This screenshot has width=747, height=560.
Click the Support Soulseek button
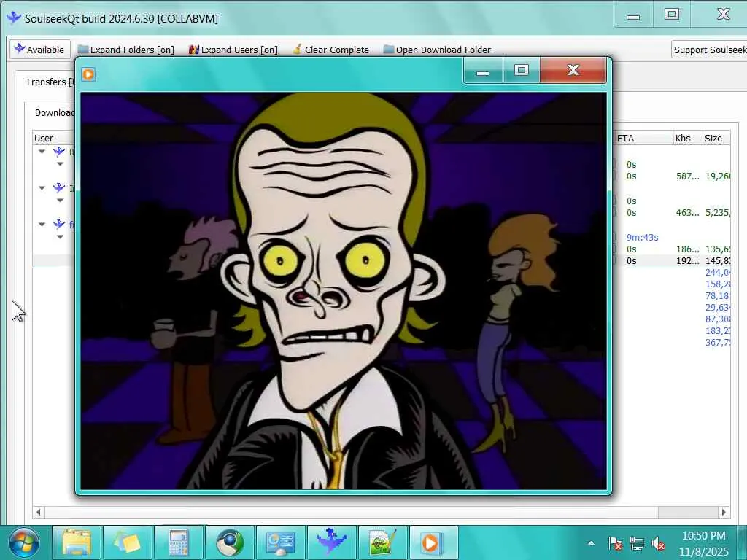pos(709,50)
